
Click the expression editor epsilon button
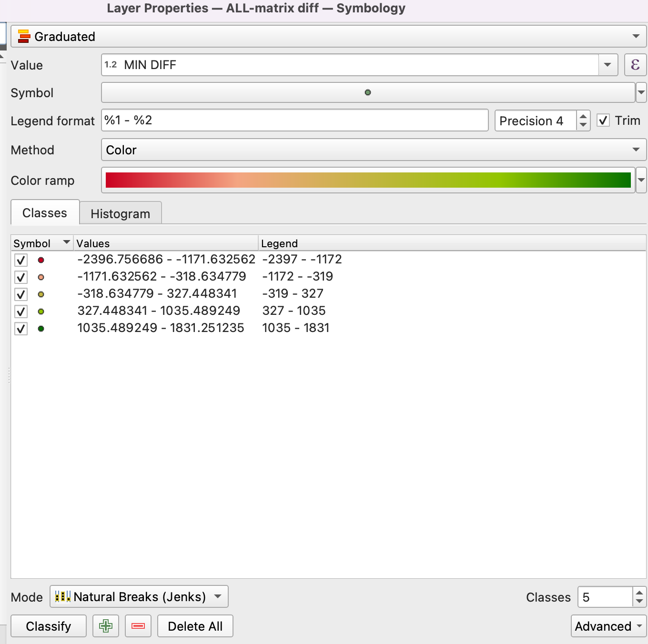tap(635, 65)
